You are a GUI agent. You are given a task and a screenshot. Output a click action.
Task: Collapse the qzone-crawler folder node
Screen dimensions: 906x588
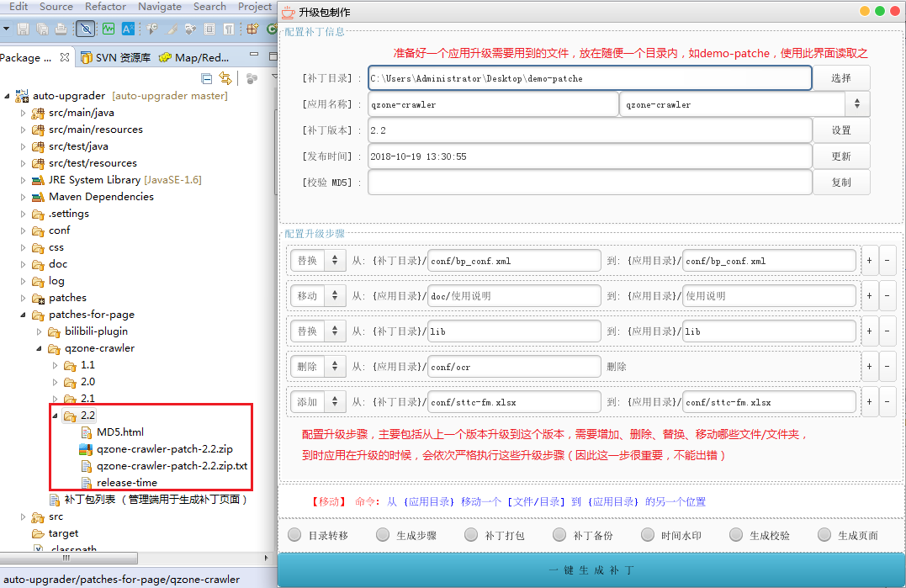pyautogui.click(x=40, y=348)
